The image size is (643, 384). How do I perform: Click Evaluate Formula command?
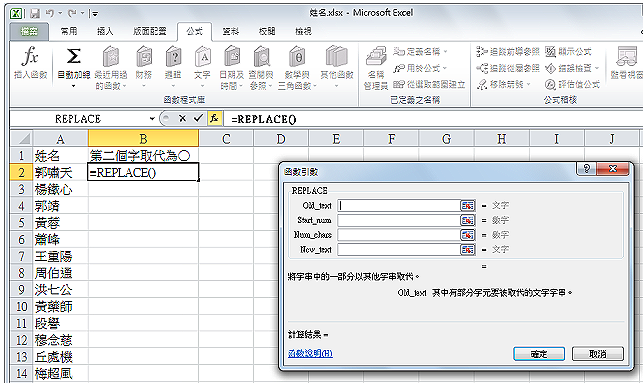[x=572, y=85]
